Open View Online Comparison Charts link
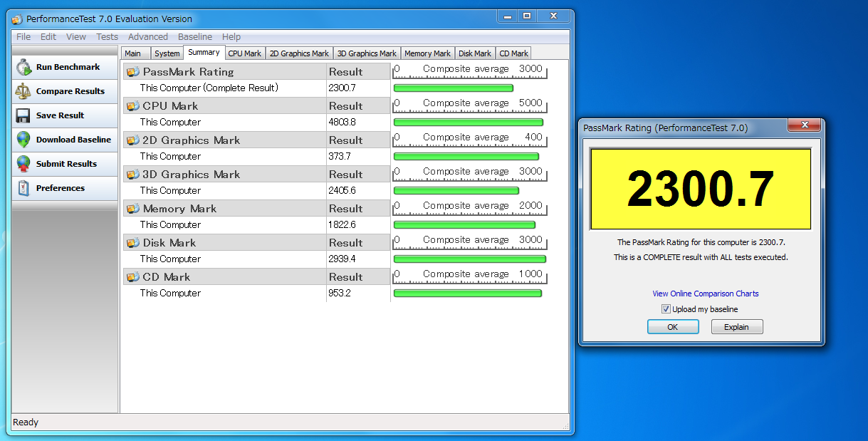The height and width of the screenshot is (441, 868). [x=706, y=294]
